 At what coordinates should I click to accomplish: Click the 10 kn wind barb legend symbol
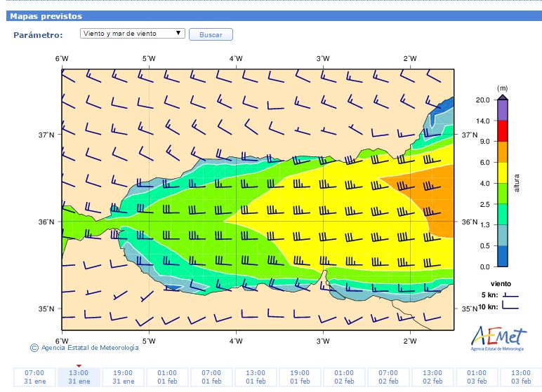[510, 307]
